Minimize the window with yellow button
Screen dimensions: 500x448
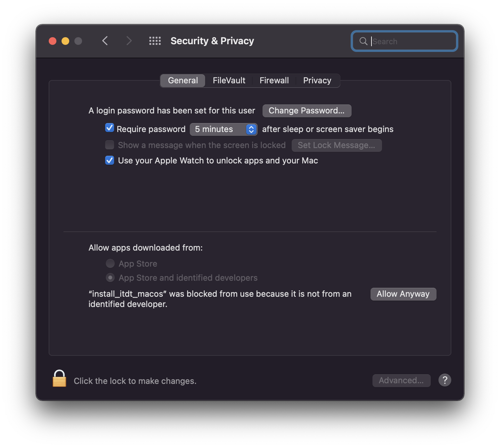(x=65, y=41)
